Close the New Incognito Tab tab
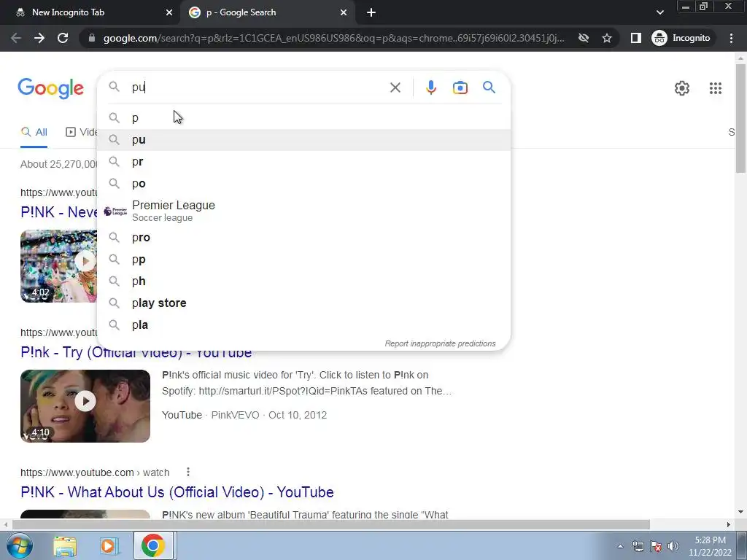 point(169,13)
